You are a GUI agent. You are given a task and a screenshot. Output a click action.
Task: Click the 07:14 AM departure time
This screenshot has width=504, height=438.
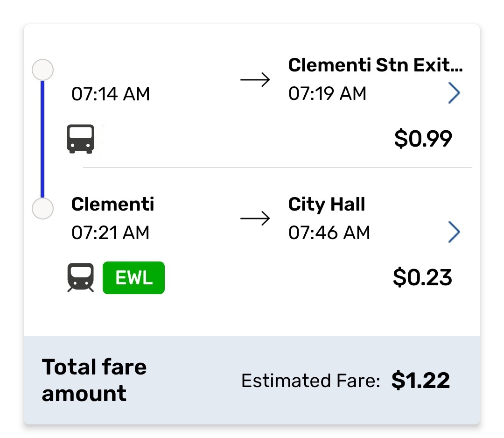111,94
